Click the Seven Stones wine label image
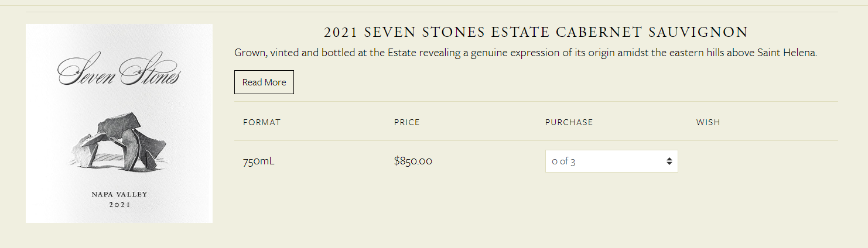This screenshot has width=868, height=248. pyautogui.click(x=119, y=123)
